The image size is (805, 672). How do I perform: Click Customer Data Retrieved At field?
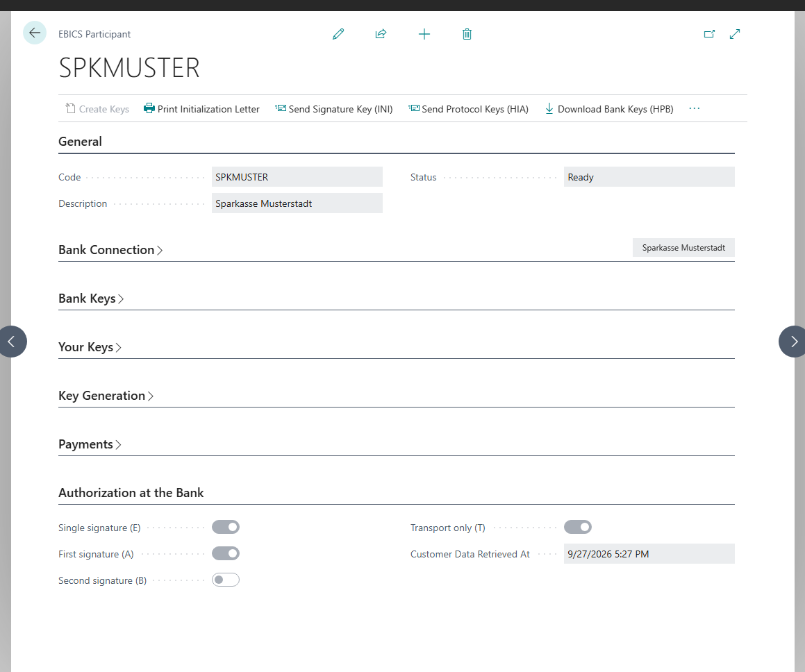[x=649, y=554]
